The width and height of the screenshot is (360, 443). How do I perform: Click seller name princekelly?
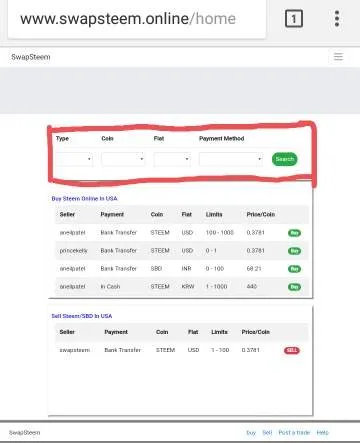(x=73, y=251)
